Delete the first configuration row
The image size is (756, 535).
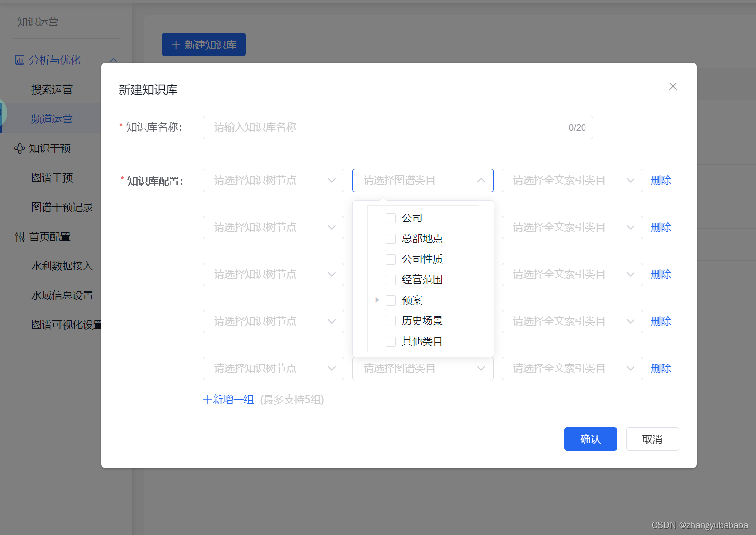[661, 180]
